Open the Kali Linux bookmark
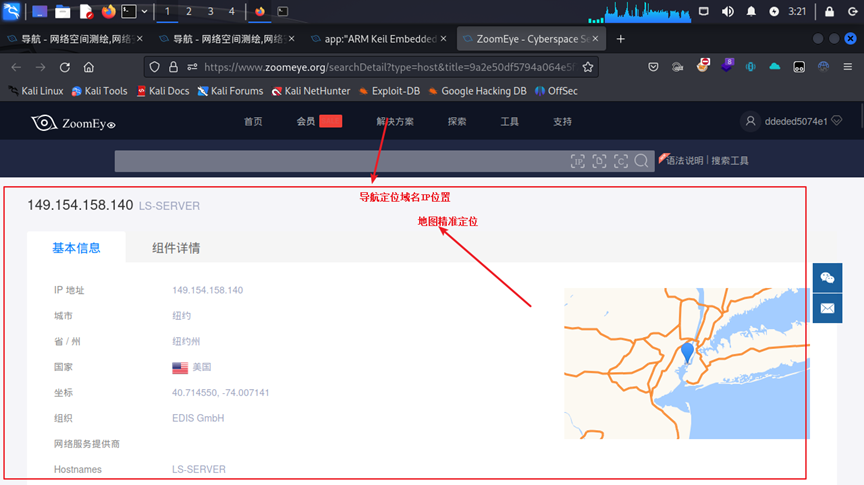 click(36, 91)
